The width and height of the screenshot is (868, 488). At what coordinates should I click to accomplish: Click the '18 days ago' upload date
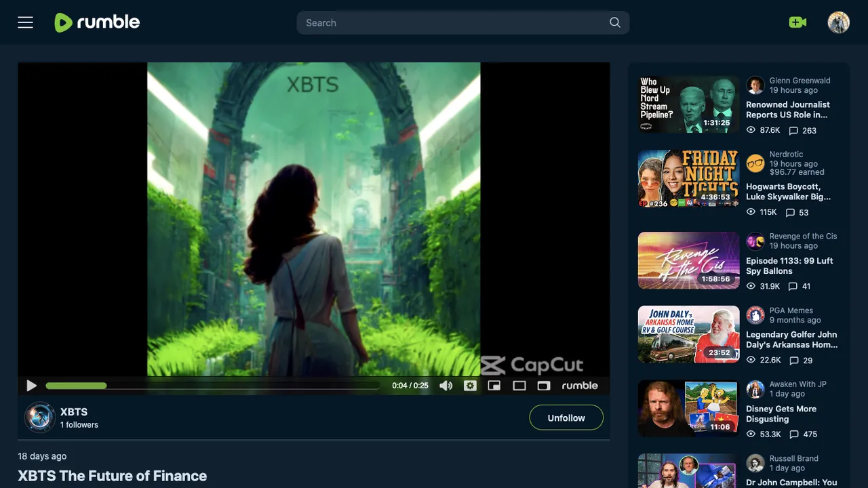coord(42,456)
